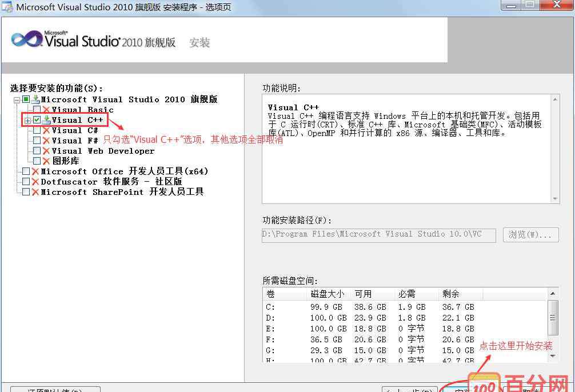
Task: Enable Microsoft Office 开发人员工具(x64) checkbox
Action: pyautogui.click(x=26, y=171)
